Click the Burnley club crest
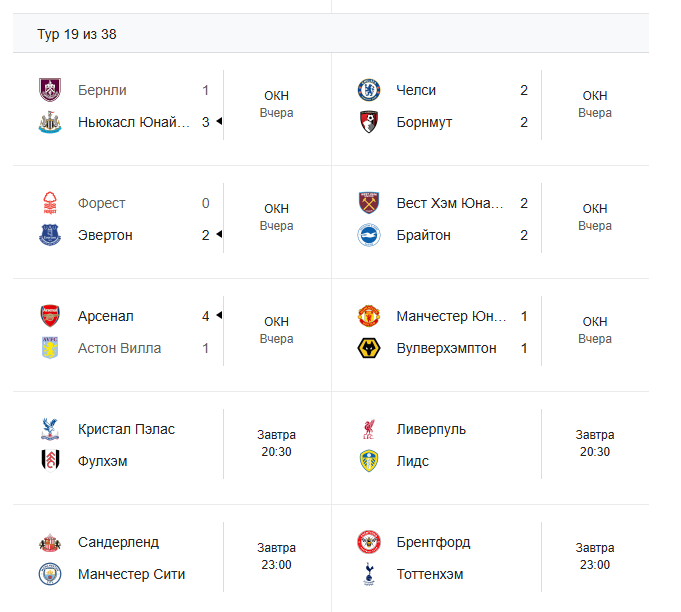 (x=49, y=90)
